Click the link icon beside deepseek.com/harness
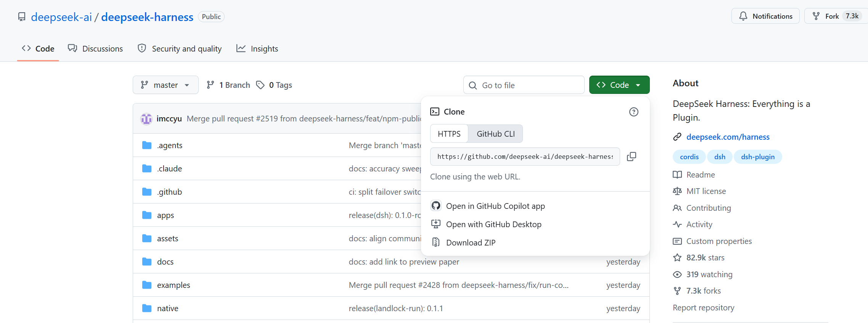This screenshot has width=868, height=323. click(x=677, y=137)
